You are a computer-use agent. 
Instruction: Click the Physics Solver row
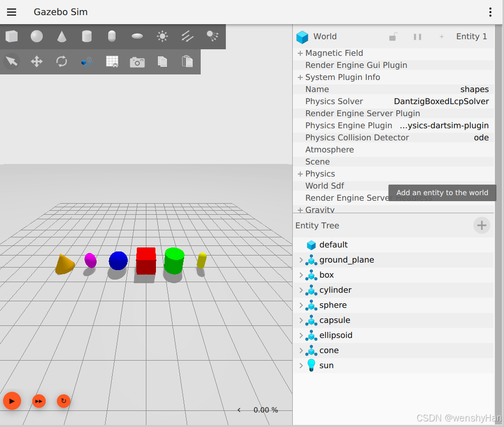393,102
